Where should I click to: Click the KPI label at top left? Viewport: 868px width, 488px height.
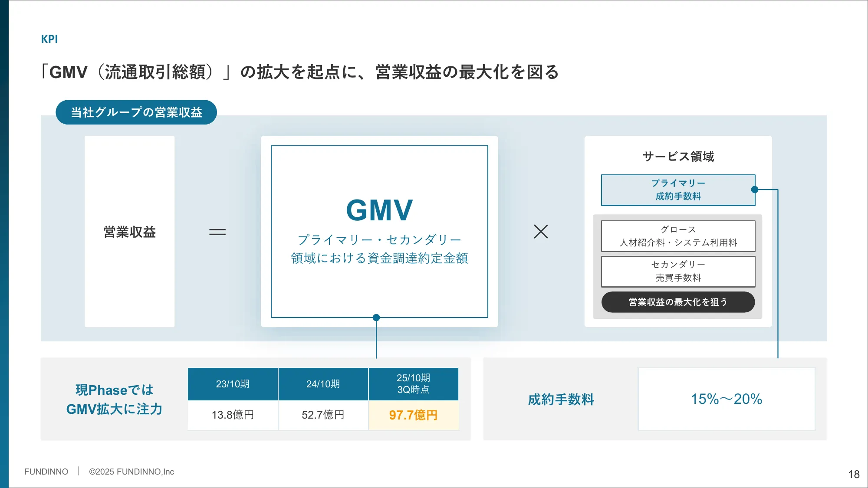click(49, 39)
